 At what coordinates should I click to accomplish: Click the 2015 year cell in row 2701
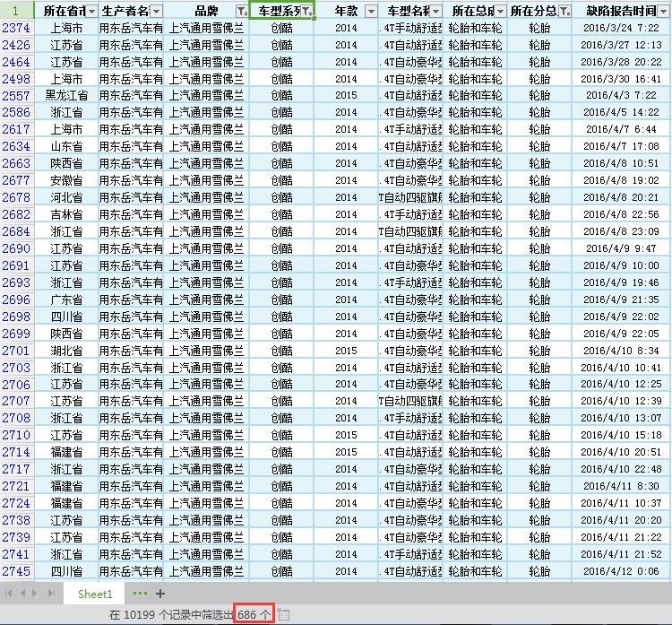coord(346,351)
